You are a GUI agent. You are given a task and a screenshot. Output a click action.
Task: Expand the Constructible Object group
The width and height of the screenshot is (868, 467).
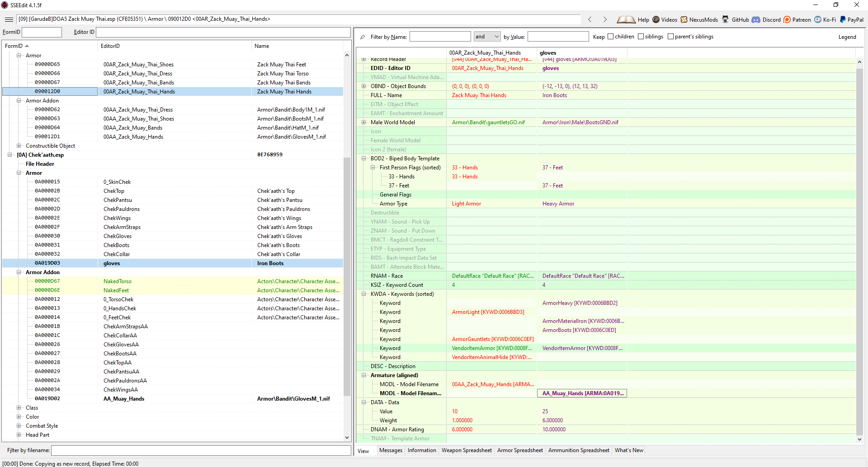[19, 146]
